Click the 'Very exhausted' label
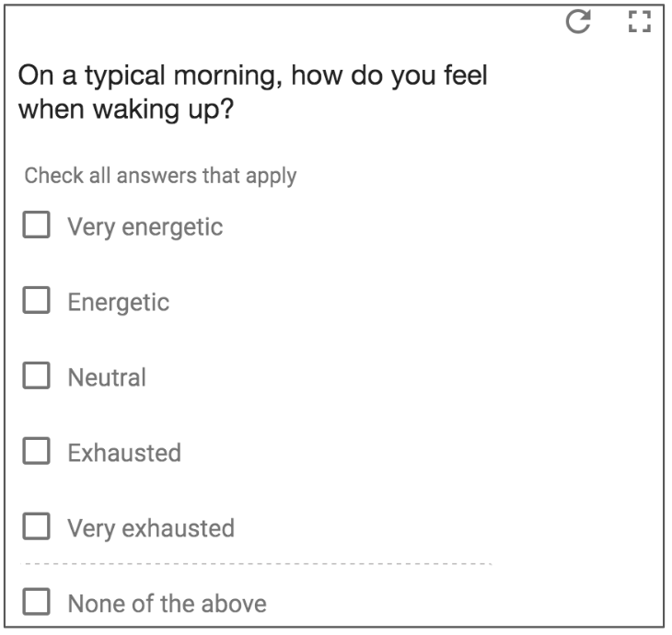 (x=150, y=528)
